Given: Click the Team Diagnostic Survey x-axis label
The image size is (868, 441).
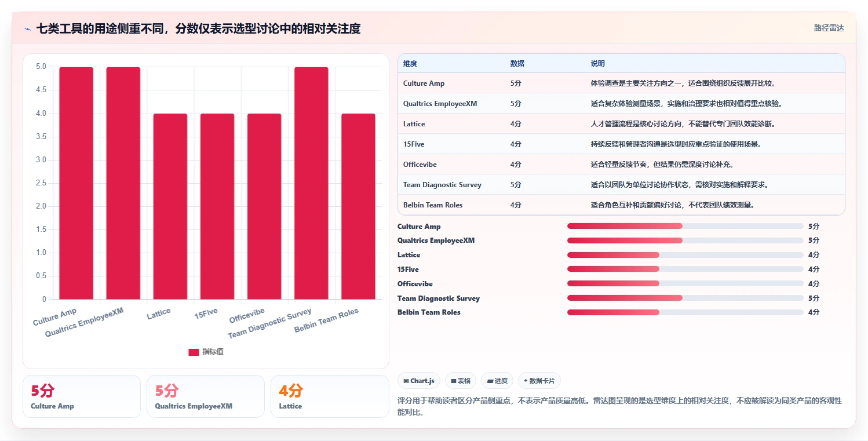Looking at the screenshot, I should (269, 323).
